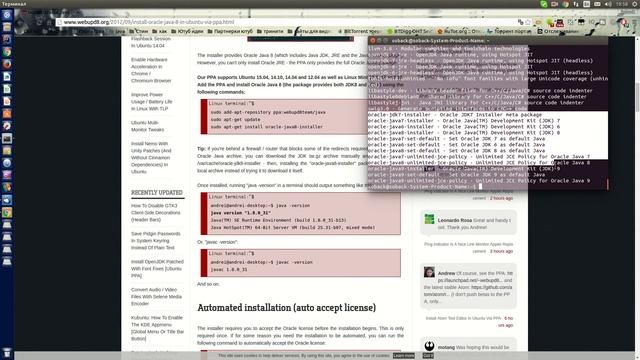
Task: Click the keyboard layout indicator
Action: [x=587, y=4]
